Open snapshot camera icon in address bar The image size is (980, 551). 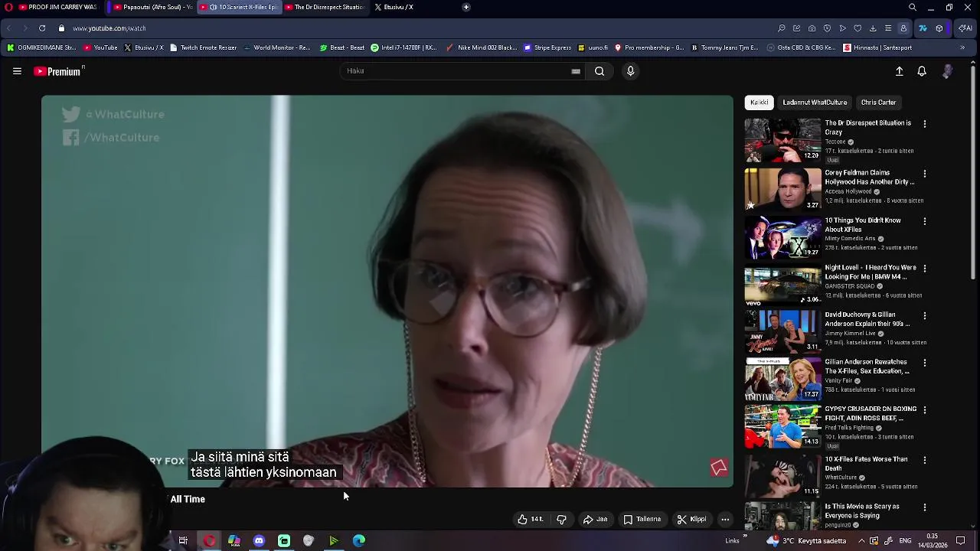pyautogui.click(x=812, y=28)
